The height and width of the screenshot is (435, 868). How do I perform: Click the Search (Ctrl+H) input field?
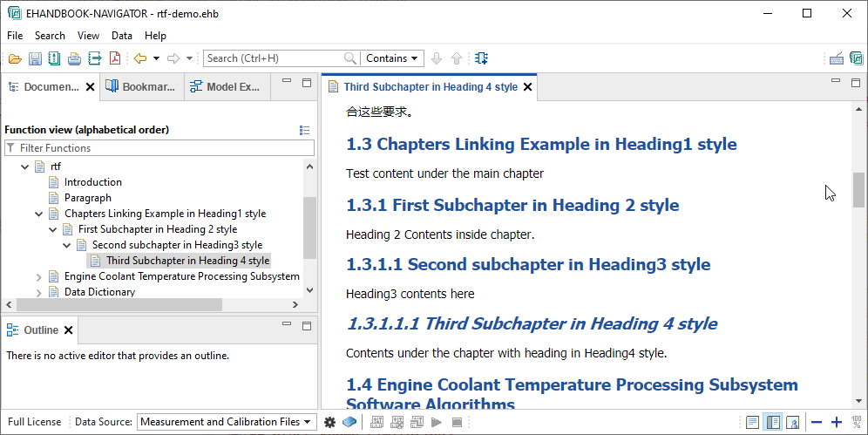pyautogui.click(x=275, y=58)
